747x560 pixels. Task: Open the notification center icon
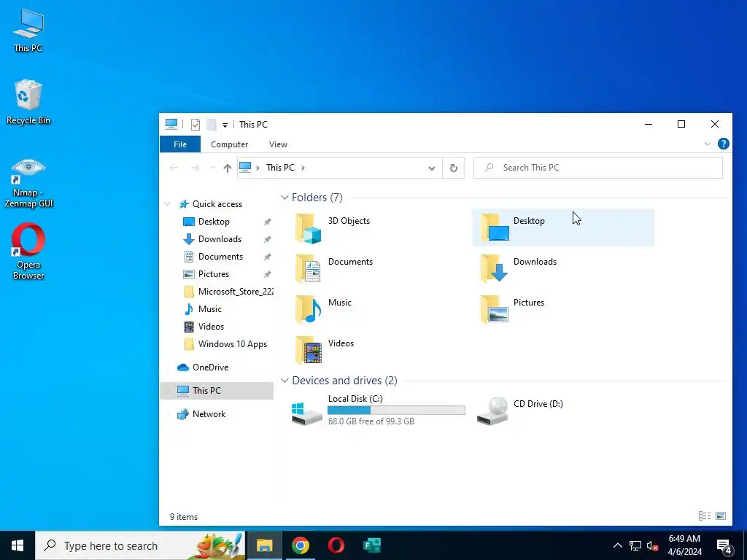coord(724,545)
